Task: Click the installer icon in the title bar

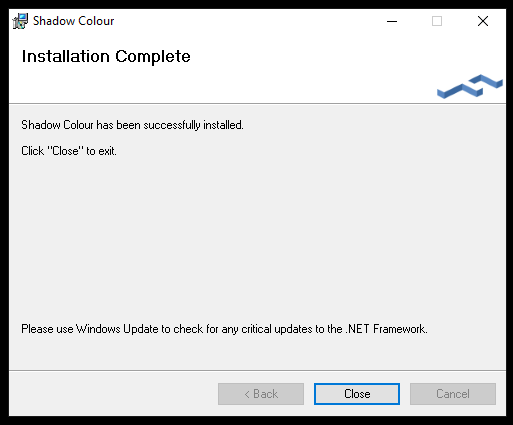Action: click(20, 21)
